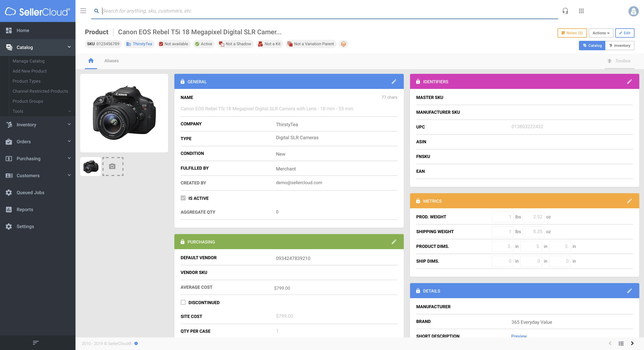The image size is (644, 350).
Task: Expand the Tools submenu in Catalog
Action: (x=41, y=111)
